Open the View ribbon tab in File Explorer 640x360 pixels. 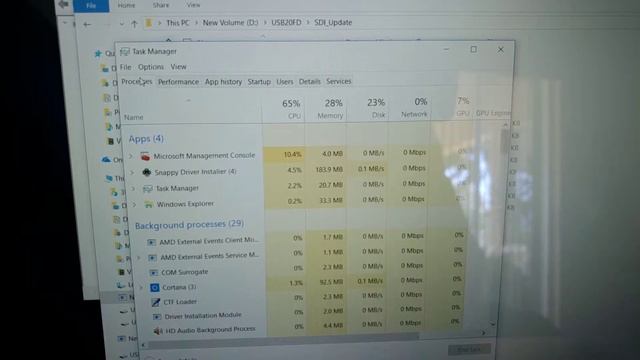pyautogui.click(x=193, y=5)
